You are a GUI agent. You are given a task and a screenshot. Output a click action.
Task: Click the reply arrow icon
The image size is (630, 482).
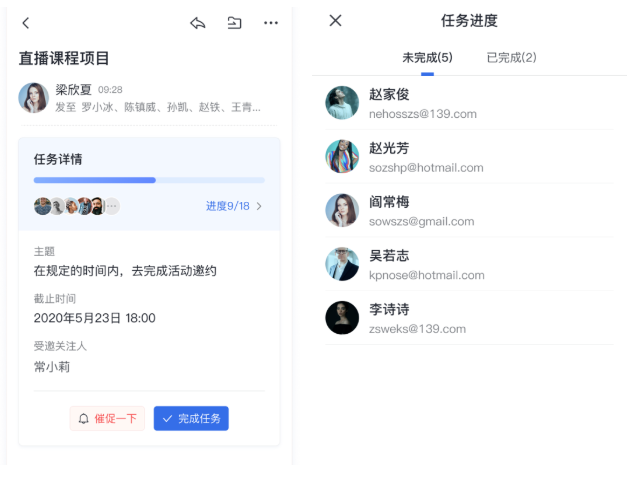click(x=198, y=23)
